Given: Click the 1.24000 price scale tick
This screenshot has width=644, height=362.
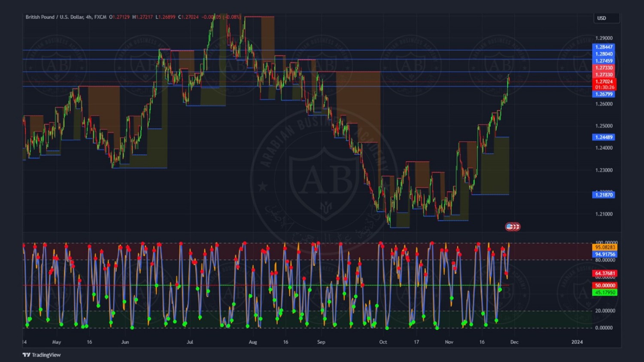Looking at the screenshot, I should tap(604, 148).
